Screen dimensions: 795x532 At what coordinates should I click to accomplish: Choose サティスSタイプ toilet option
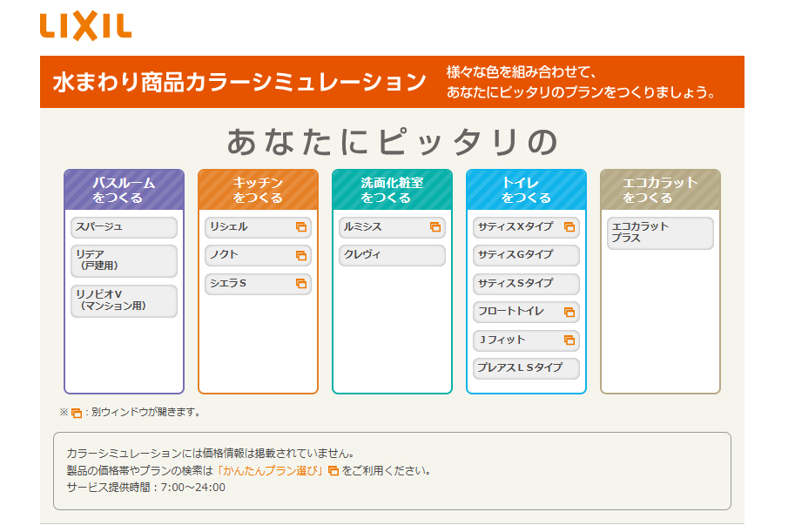click(526, 284)
